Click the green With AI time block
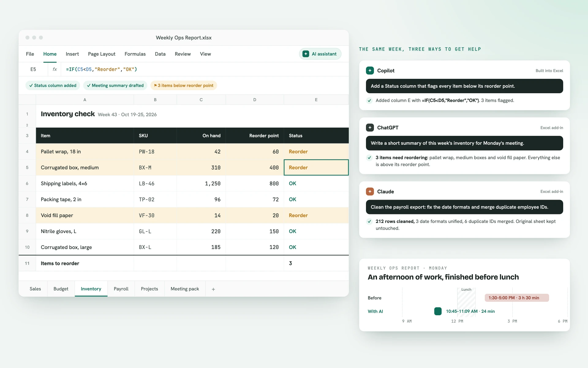588x368 pixels. (438, 311)
